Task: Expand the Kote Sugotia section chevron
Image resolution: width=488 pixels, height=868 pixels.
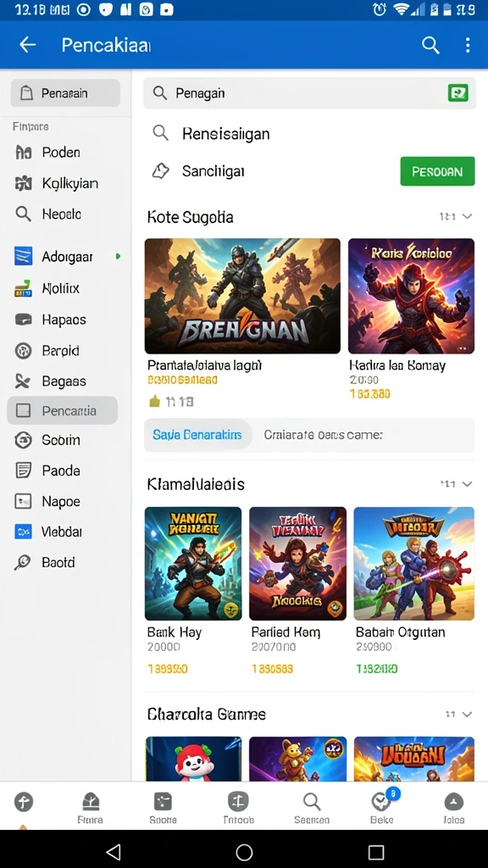Action: [x=467, y=216]
